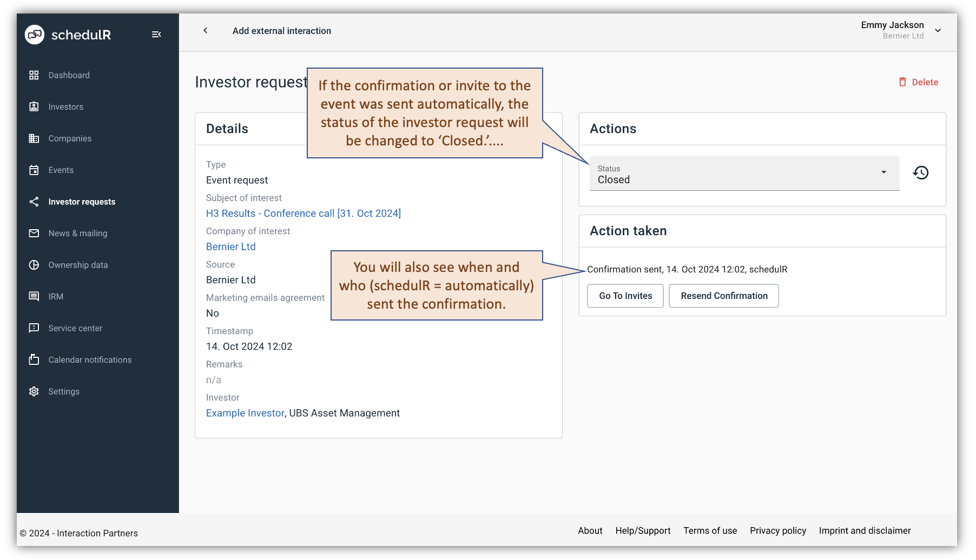Viewport: 976px width, 560px height.
Task: Expand the Emmy Jackson account menu
Action: [x=938, y=30]
